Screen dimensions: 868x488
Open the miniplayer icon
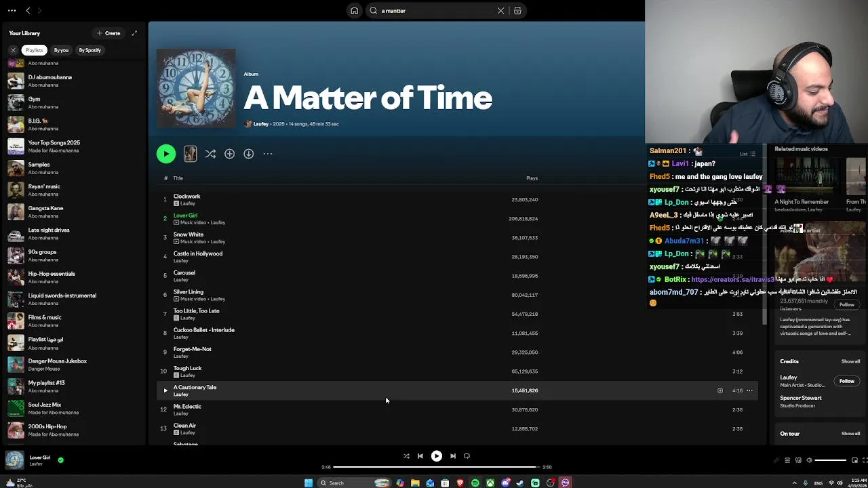pyautogui.click(x=854, y=460)
